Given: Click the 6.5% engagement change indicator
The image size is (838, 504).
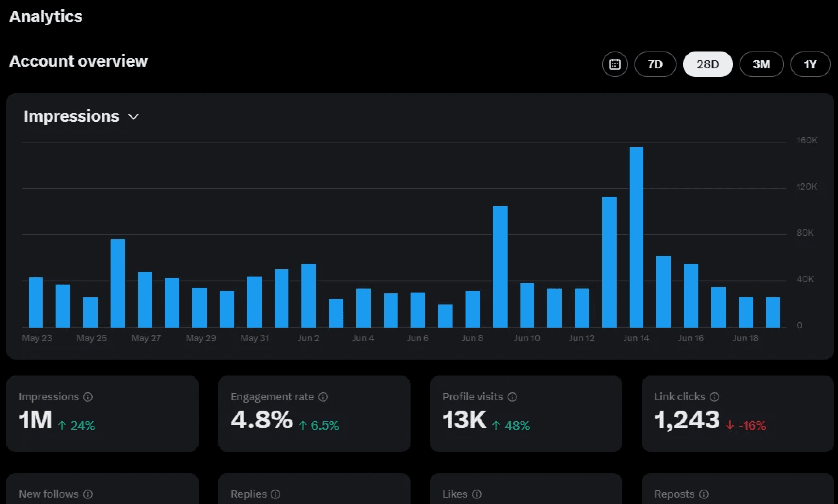Looking at the screenshot, I should tap(319, 425).
